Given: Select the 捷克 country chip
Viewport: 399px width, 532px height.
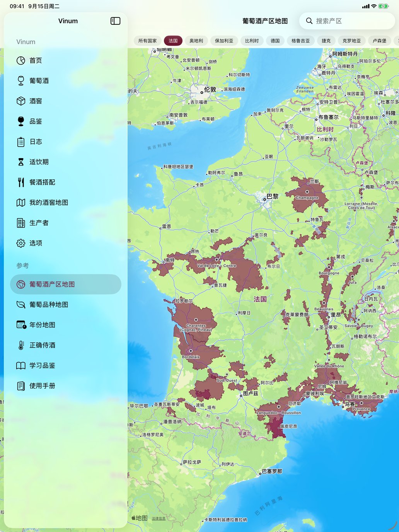Looking at the screenshot, I should pyautogui.click(x=326, y=41).
